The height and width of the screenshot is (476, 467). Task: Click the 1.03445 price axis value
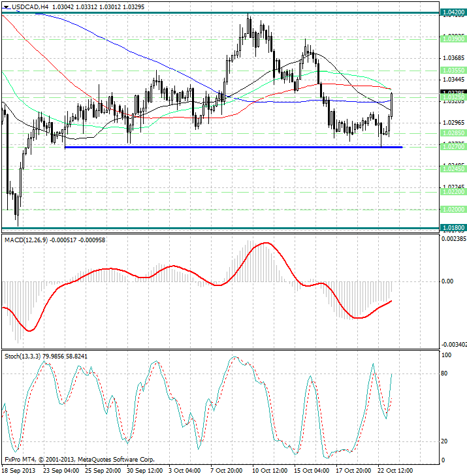pyautogui.click(x=454, y=80)
